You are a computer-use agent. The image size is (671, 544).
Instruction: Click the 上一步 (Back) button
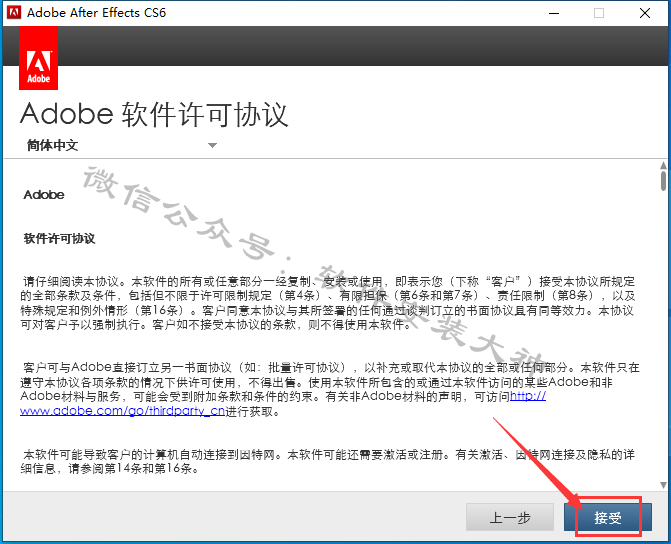coord(510,517)
